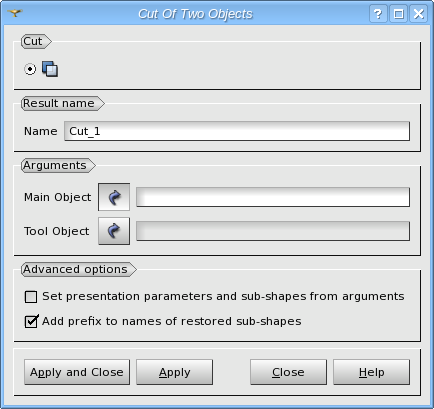Enable Set presentation parameters and sub-shapes checkbox
434x409 pixels.
click(x=31, y=297)
